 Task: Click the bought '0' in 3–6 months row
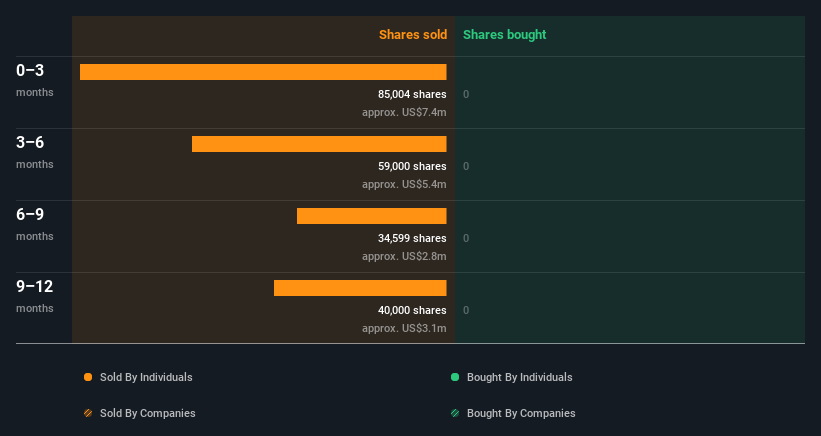[x=466, y=166]
